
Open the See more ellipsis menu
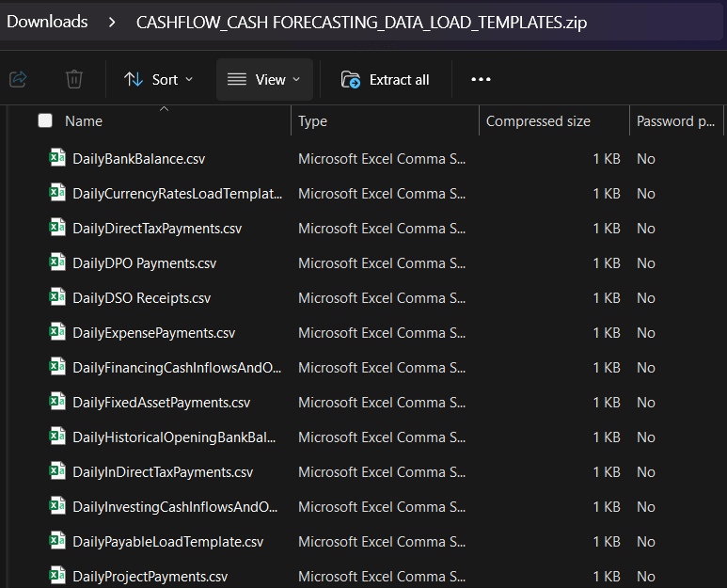[x=481, y=79]
